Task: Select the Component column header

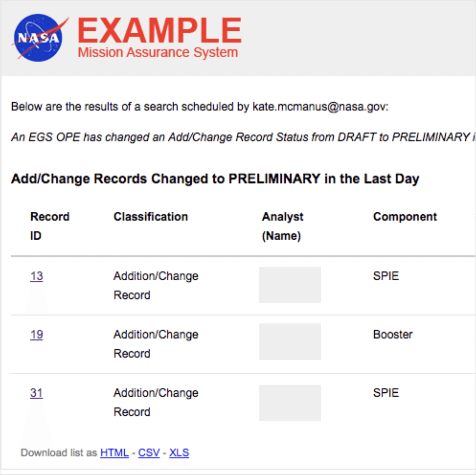Action: pos(405,217)
